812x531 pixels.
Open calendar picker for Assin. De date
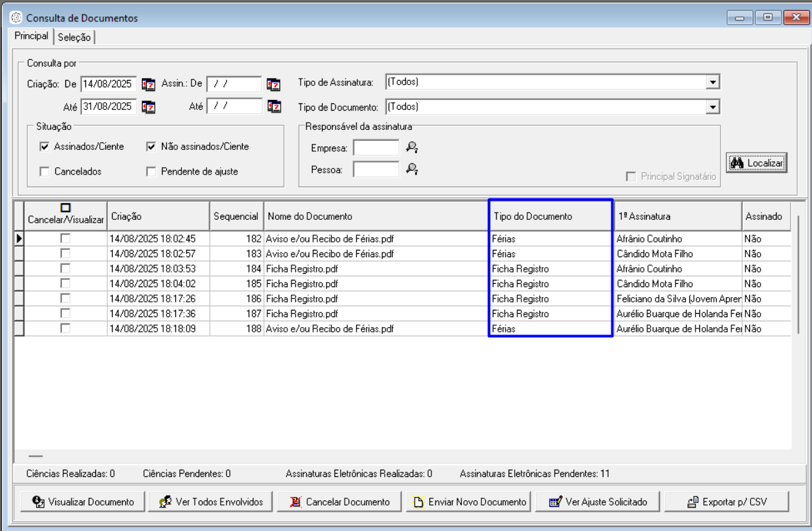pos(273,85)
